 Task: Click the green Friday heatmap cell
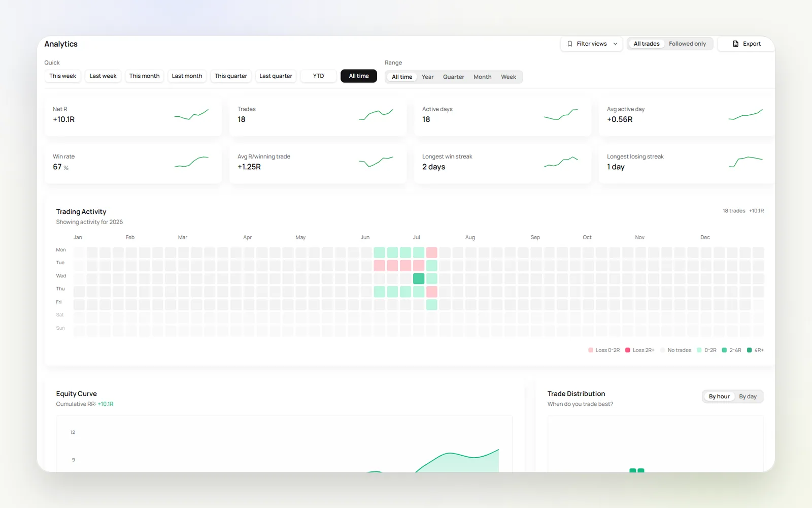[x=432, y=305]
